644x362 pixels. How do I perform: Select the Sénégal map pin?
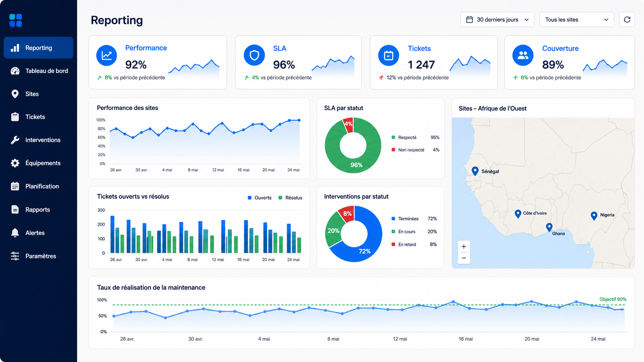click(475, 171)
